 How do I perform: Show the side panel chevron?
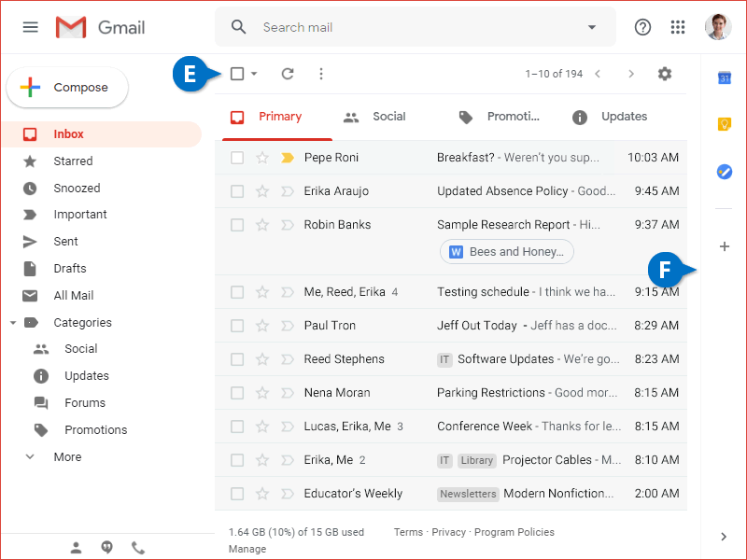[724, 537]
